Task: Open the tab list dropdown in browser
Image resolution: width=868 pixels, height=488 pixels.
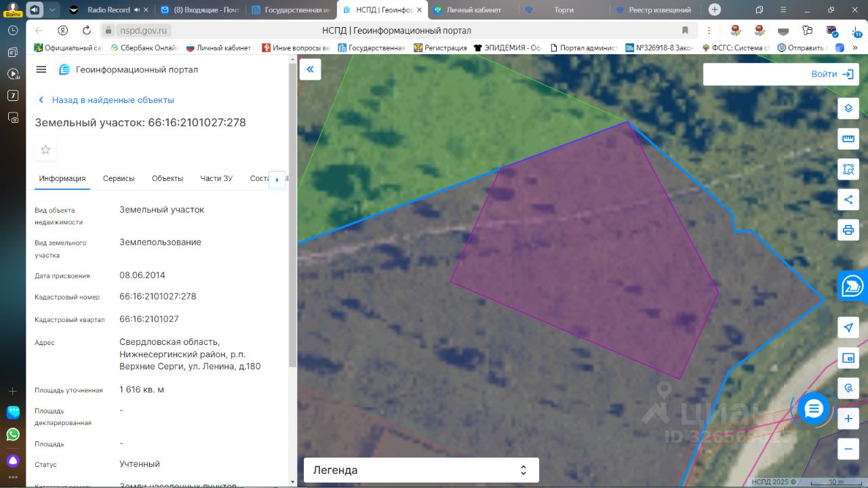Action: (53, 9)
